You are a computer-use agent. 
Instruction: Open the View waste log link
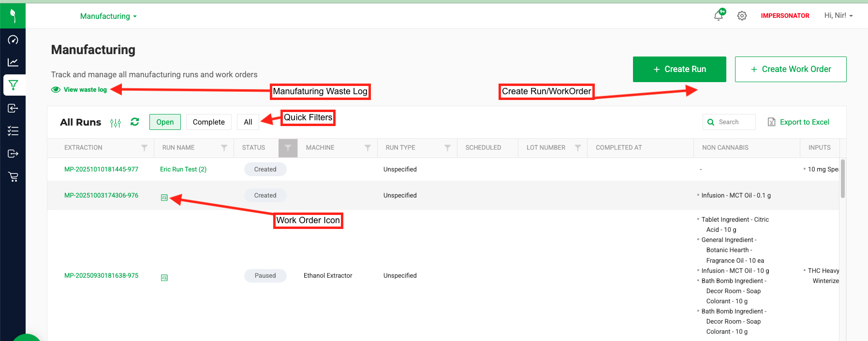(85, 89)
